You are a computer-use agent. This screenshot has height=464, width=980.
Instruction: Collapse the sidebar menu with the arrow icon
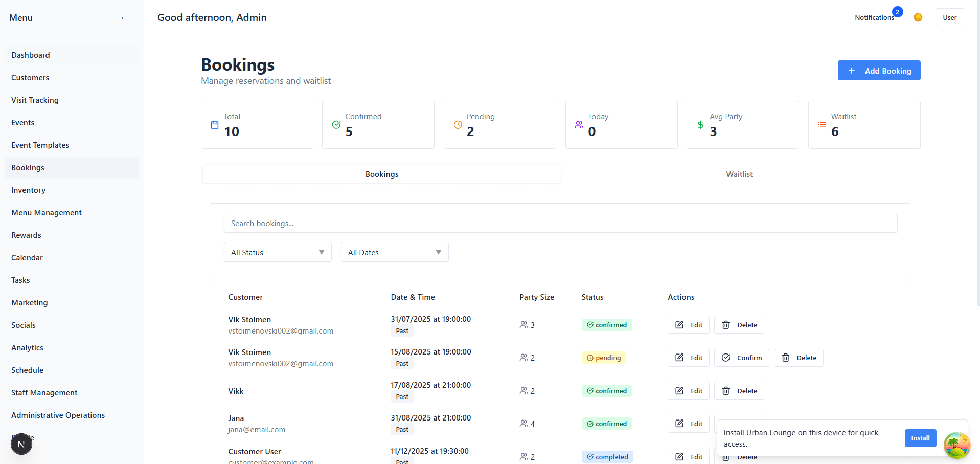pos(124,18)
